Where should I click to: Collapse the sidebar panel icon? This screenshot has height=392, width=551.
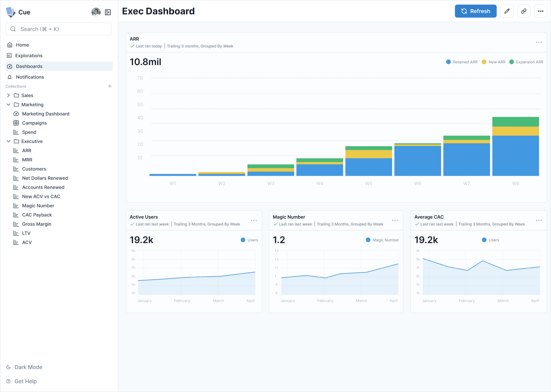[x=108, y=12]
